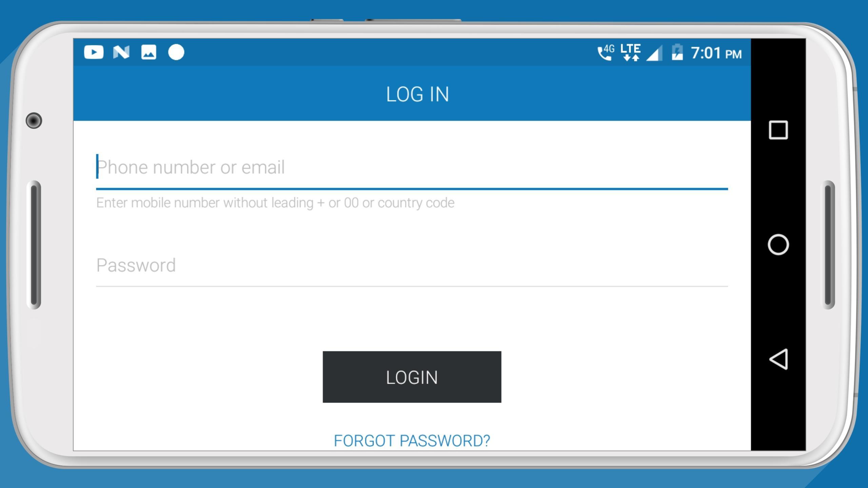
Task: Tap the Android N notification icon
Action: tap(121, 52)
